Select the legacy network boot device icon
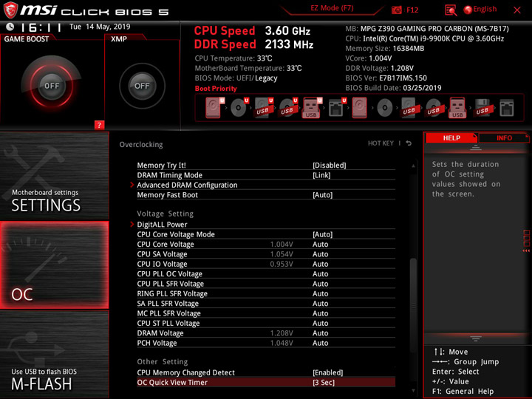This screenshot has width=532, height=399. point(507,108)
